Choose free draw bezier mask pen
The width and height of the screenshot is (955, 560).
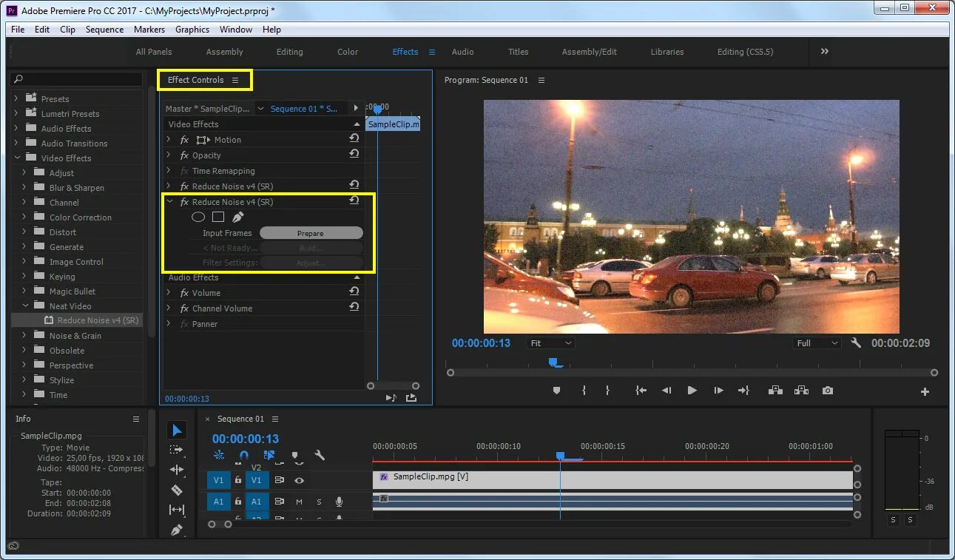point(237,217)
